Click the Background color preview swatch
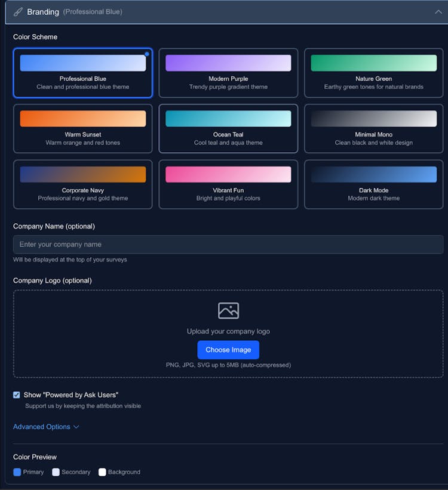This screenshot has width=448, height=490. 102,472
